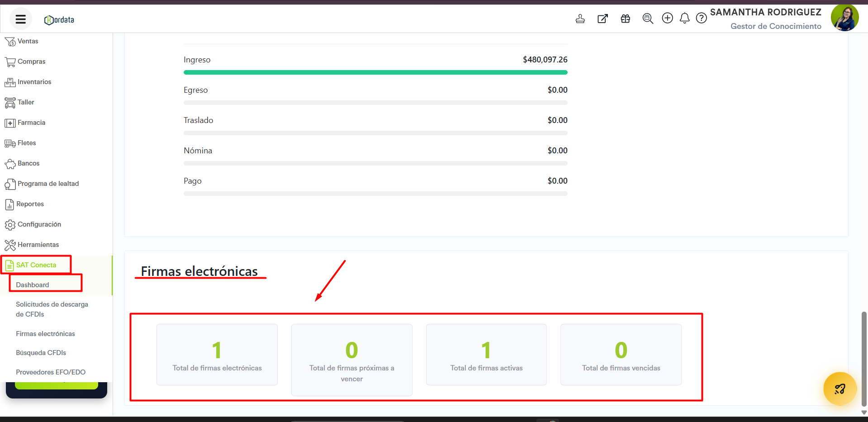The height and width of the screenshot is (422, 868).
Task: Click the external link share icon
Action: (602, 19)
